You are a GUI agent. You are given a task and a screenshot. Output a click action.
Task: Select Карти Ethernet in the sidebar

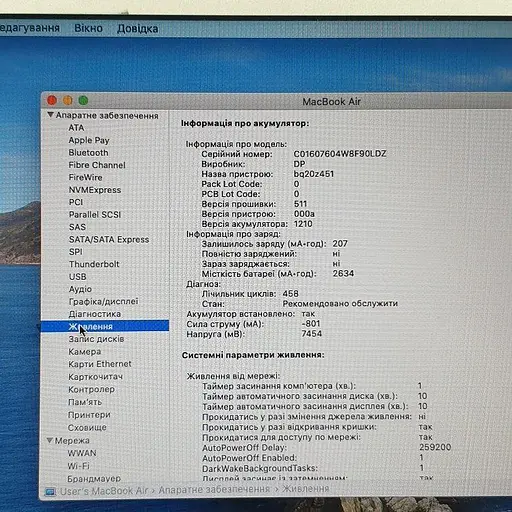click(x=100, y=364)
